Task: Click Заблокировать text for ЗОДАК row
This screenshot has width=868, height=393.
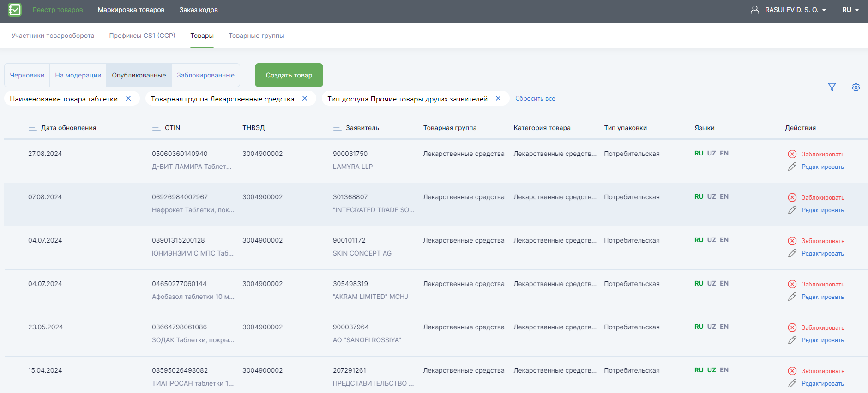Action: pos(823,327)
